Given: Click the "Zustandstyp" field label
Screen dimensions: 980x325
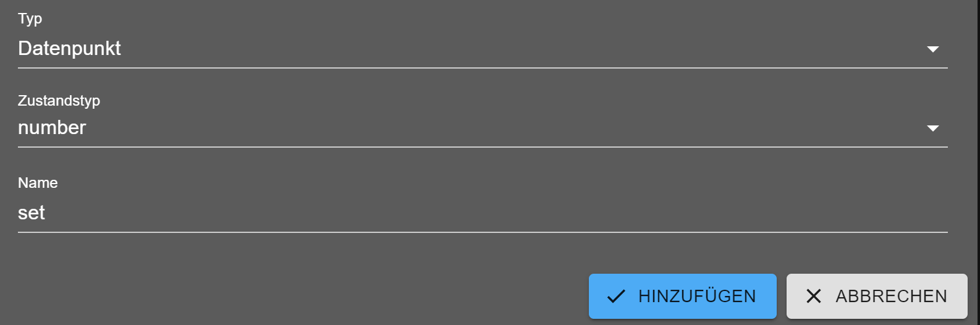Looking at the screenshot, I should tap(59, 100).
